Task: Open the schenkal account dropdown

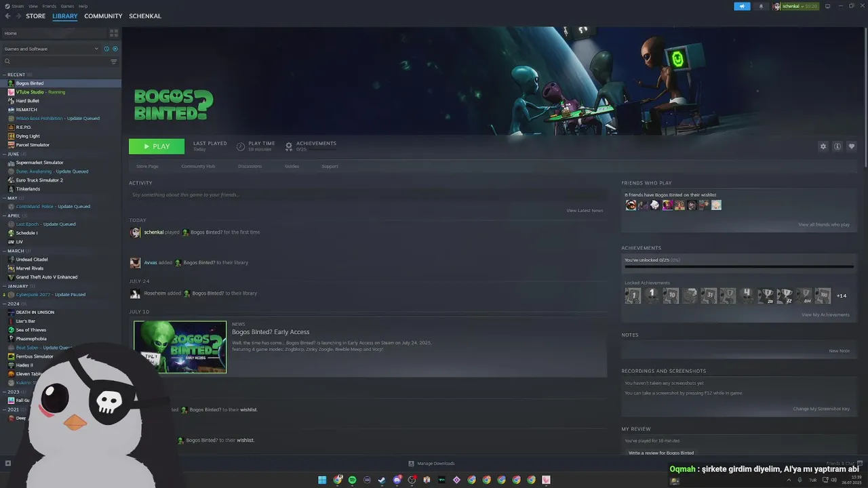Action: [x=796, y=6]
